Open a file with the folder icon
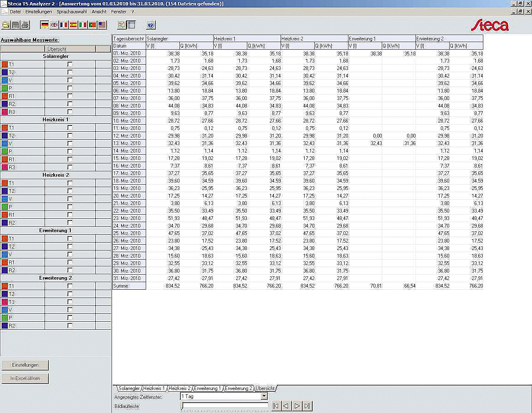This screenshot has height=413, width=532. pyautogui.click(x=6, y=25)
